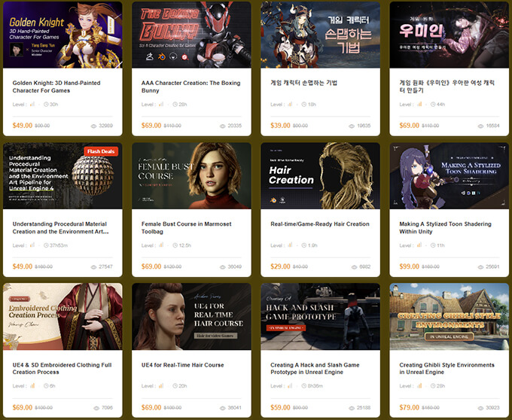Open 'UE4 for Real-Time Hair Course' title link
This screenshot has height=420, width=512.
click(182, 365)
